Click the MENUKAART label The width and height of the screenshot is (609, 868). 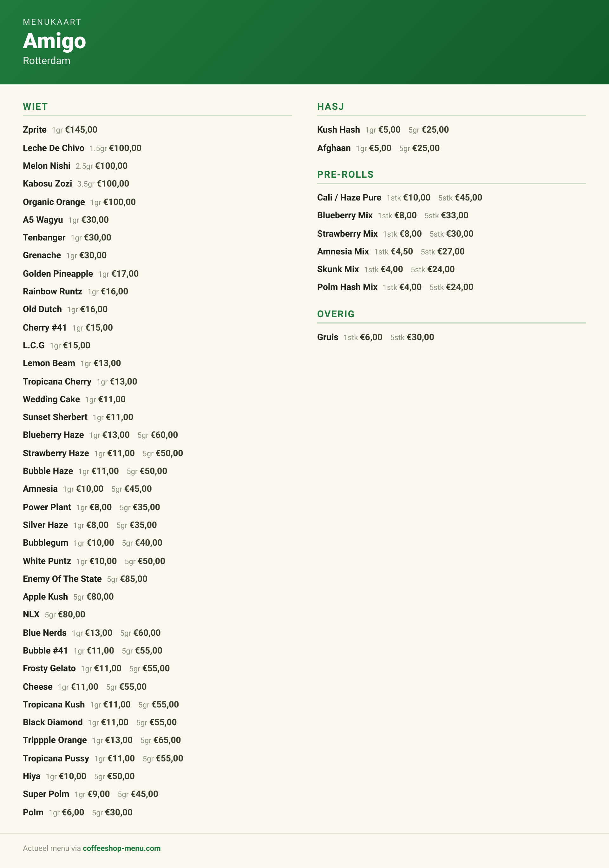coord(52,22)
